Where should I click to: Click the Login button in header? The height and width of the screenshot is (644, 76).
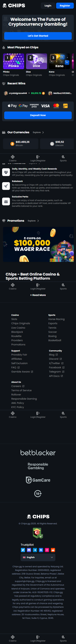tap(48, 6)
